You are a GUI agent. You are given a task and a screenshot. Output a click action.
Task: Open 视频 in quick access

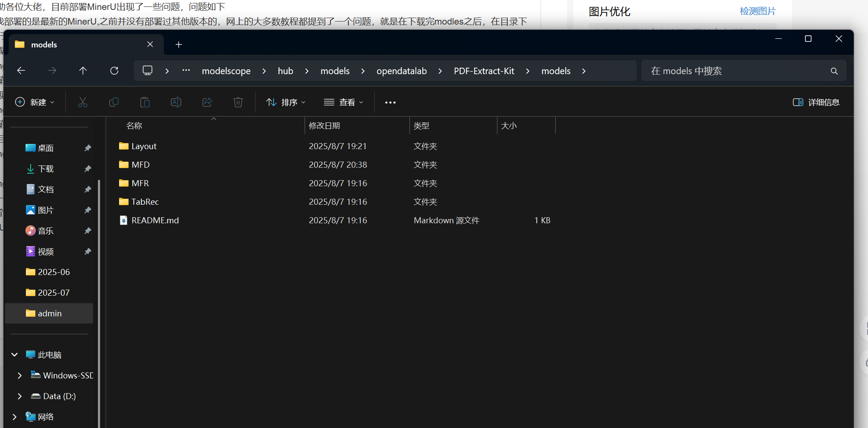point(45,251)
